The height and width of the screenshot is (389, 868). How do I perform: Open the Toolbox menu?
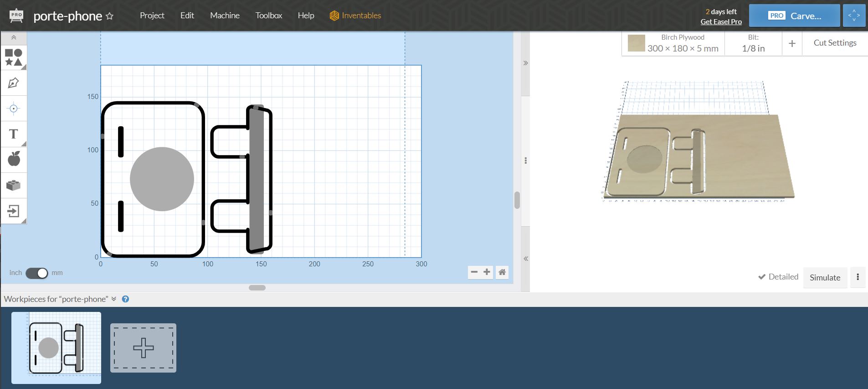click(268, 16)
